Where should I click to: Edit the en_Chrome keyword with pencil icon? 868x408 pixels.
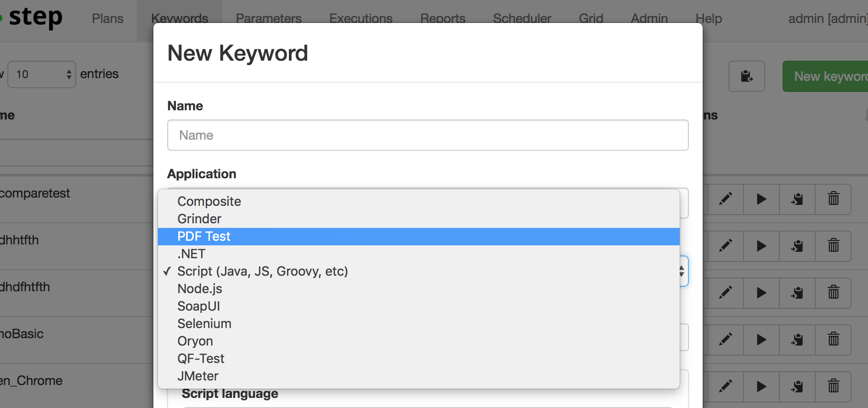click(726, 386)
